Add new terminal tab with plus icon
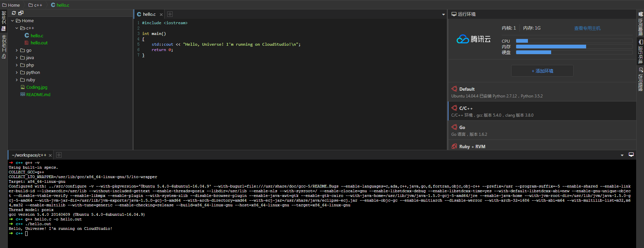Image resolution: width=644 pixels, height=248 pixels. [x=59, y=155]
